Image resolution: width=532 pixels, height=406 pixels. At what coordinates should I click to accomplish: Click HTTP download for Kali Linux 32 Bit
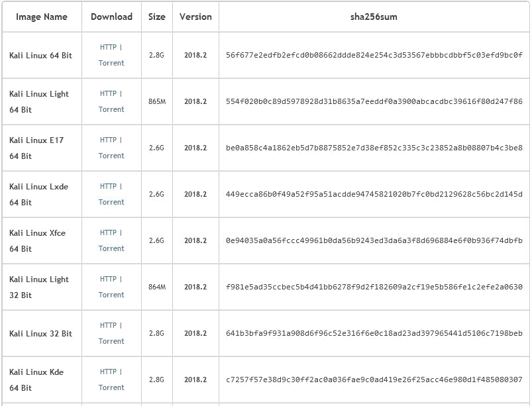(x=108, y=326)
